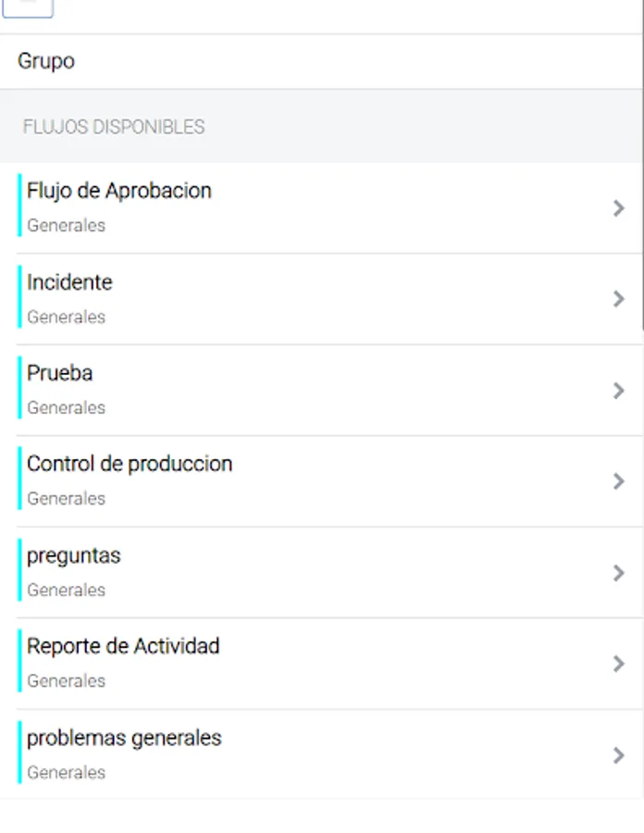The height and width of the screenshot is (833, 644).
Task: Click chevron arrow next to Prueba
Action: (x=618, y=391)
